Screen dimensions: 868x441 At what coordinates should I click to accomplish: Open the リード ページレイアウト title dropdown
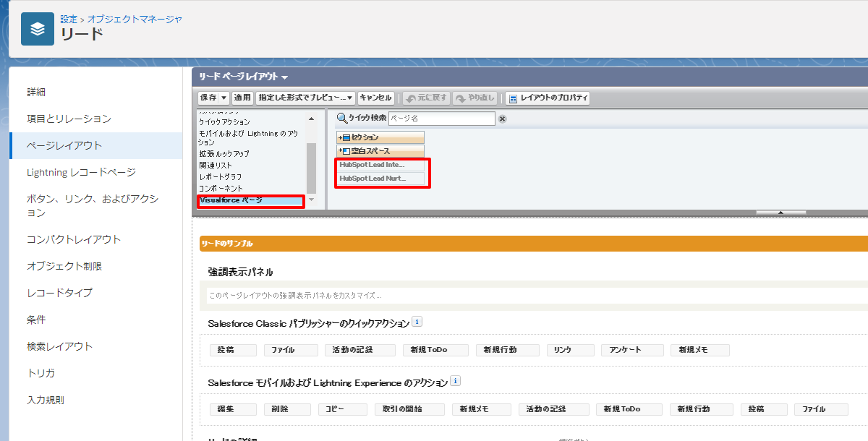tap(285, 77)
